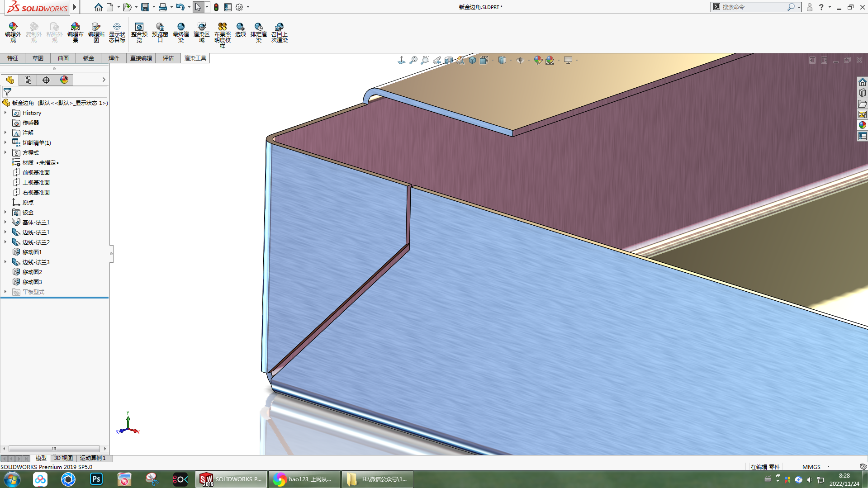The width and height of the screenshot is (868, 488).
Task: Click the Open file icon
Action: click(127, 7)
